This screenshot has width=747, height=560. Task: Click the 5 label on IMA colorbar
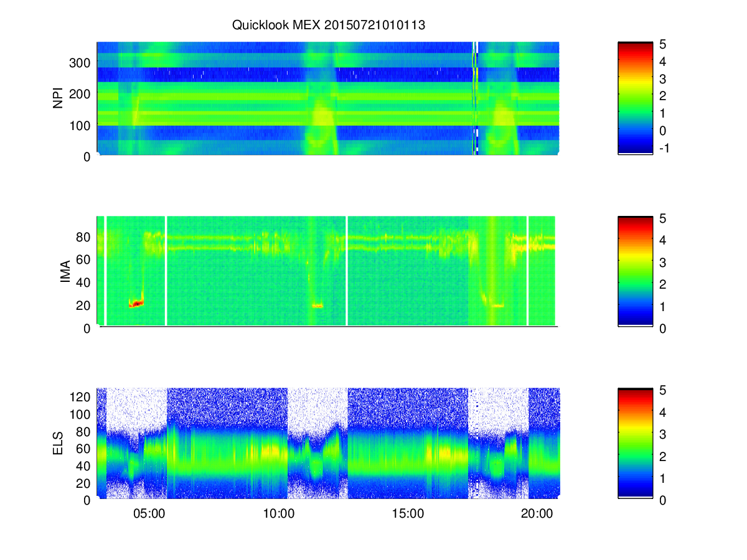click(x=664, y=218)
